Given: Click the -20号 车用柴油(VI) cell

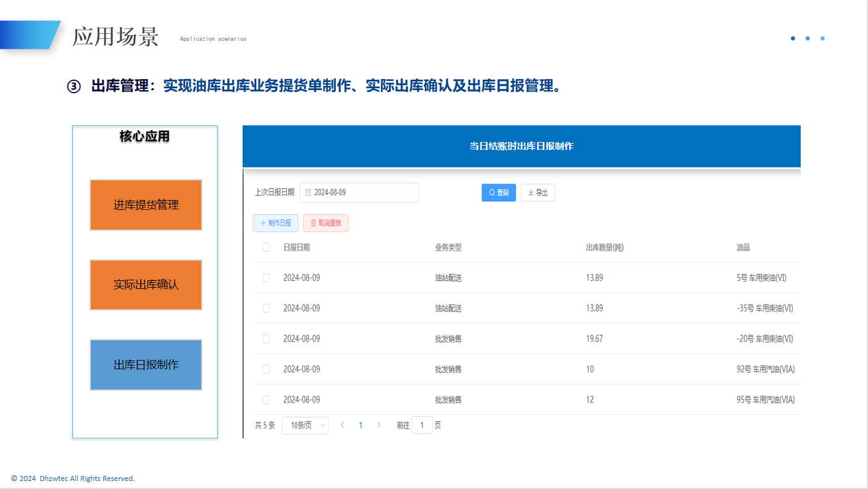Looking at the screenshot, I should 765,338.
